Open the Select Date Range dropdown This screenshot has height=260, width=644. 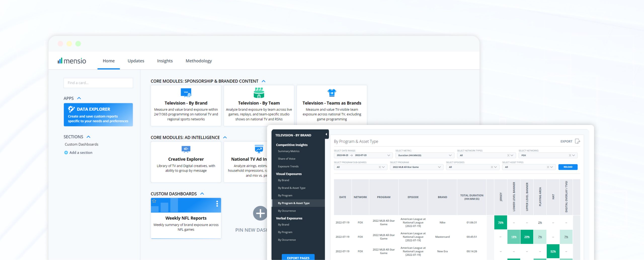coord(363,155)
